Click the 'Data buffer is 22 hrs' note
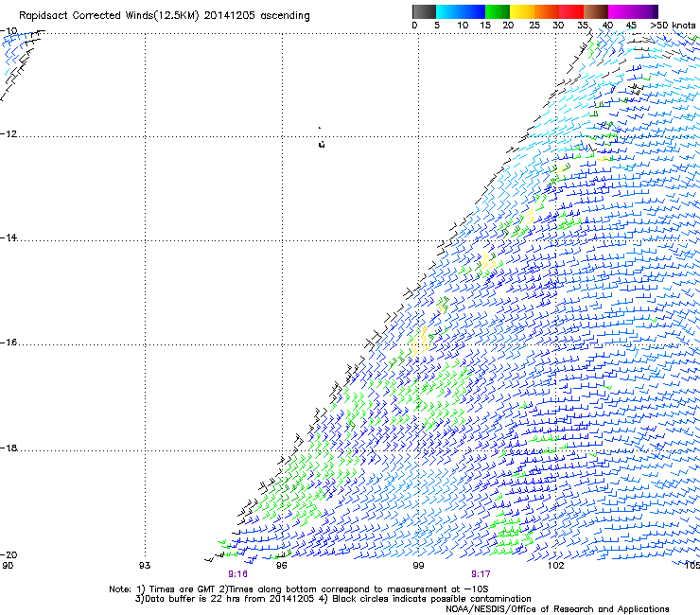 click(333, 599)
